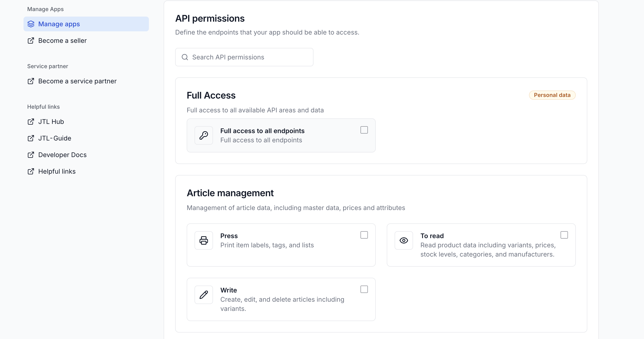This screenshot has height=339, width=644.
Task: Click the external link icon beside the Helpful links item
Action: coord(31,171)
